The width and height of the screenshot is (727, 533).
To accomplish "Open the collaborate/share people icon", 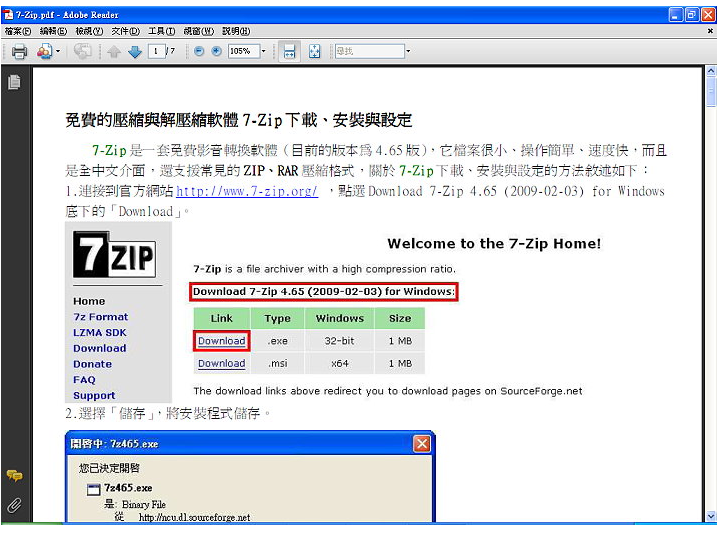I will click(x=45, y=51).
